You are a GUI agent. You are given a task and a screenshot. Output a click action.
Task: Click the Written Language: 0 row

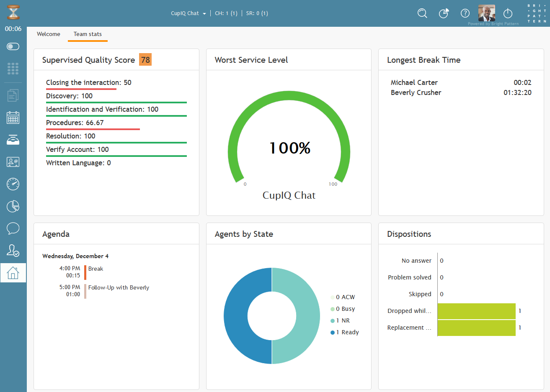pyautogui.click(x=78, y=163)
